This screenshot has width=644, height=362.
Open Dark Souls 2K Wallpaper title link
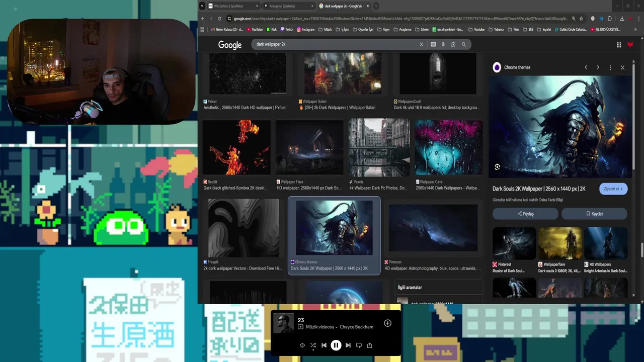tap(539, 189)
